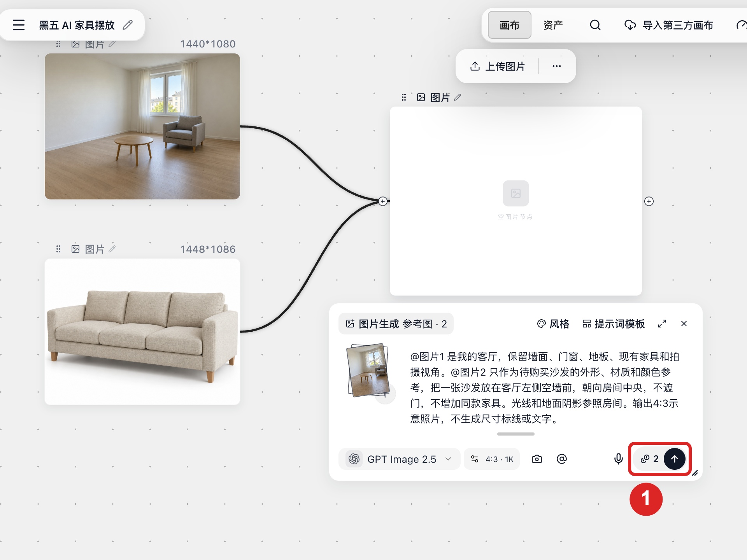Open the GPT Image 2.5 model dropdown
The image size is (747, 560).
pyautogui.click(x=400, y=459)
